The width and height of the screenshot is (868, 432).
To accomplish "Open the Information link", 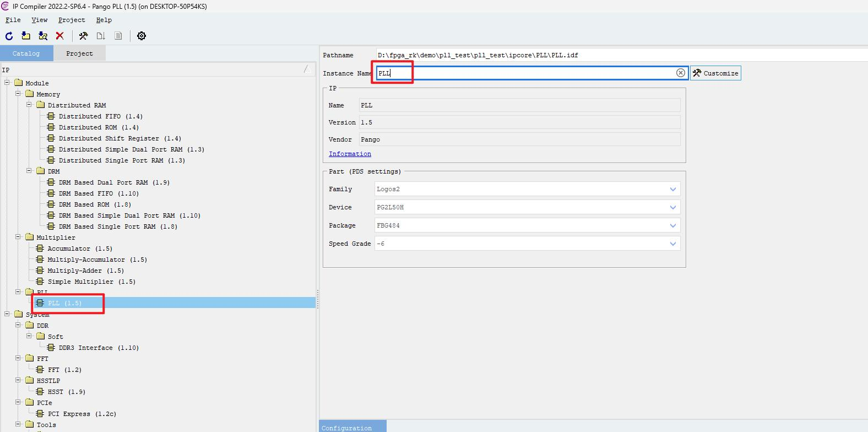I will (x=350, y=154).
